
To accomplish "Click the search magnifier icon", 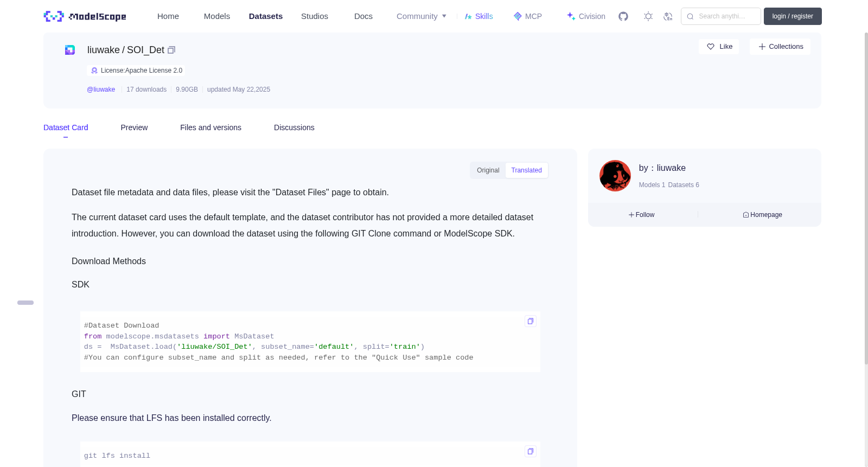I will coord(690,16).
